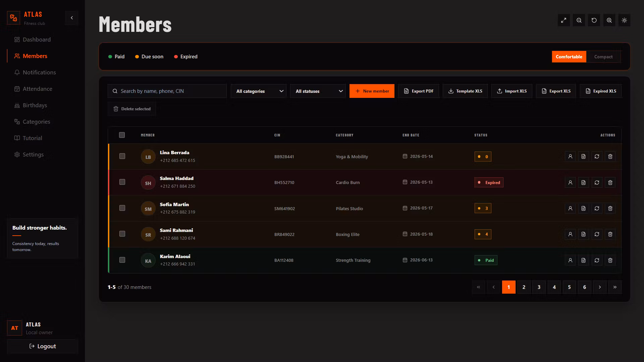This screenshot has width=644, height=362.
Task: Delete Lina Berrada using trash icon
Action: point(610,157)
